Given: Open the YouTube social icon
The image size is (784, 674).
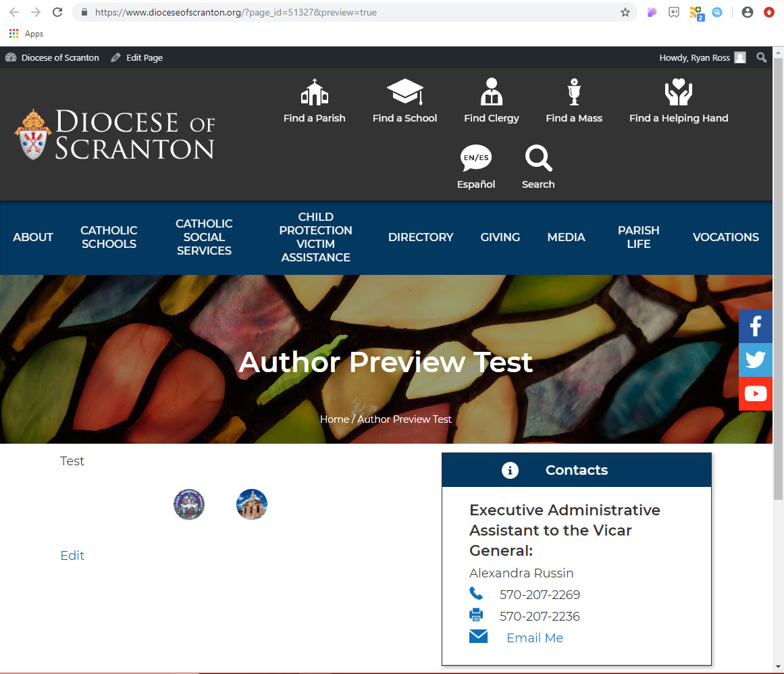Looking at the screenshot, I should [755, 394].
